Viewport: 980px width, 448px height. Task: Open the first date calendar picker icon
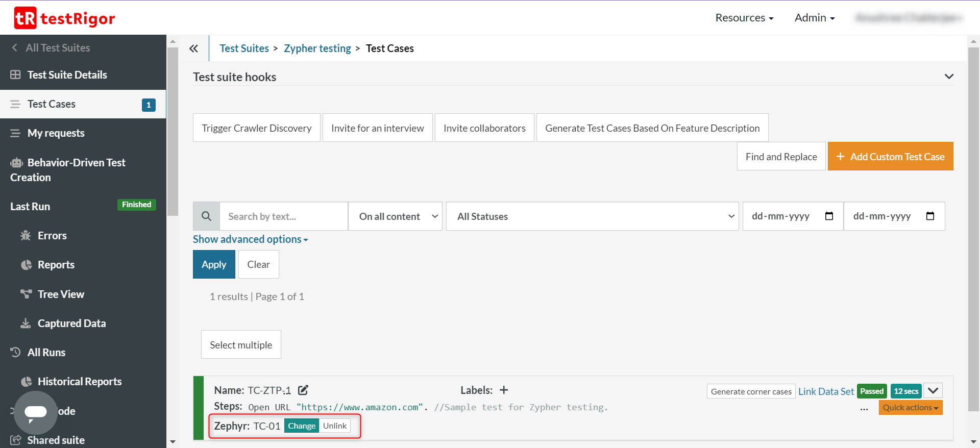coord(829,216)
